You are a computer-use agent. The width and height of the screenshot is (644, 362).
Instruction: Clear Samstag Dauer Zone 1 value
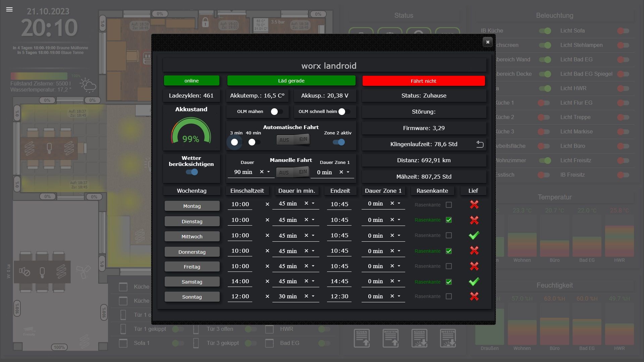(x=392, y=281)
